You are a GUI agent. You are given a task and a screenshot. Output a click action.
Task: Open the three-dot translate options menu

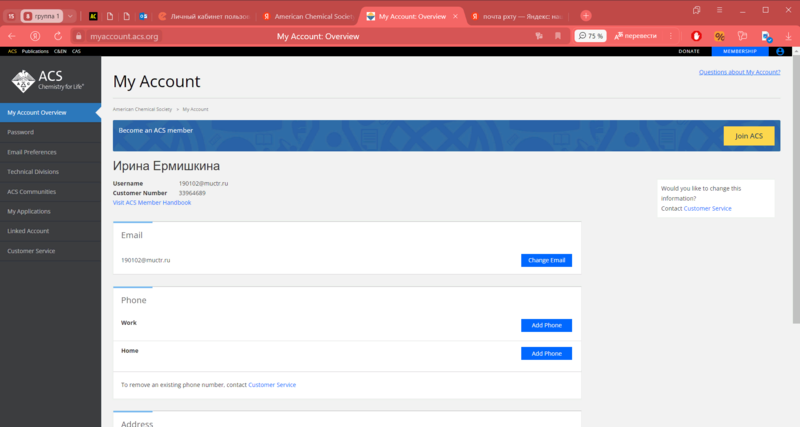[x=670, y=36]
